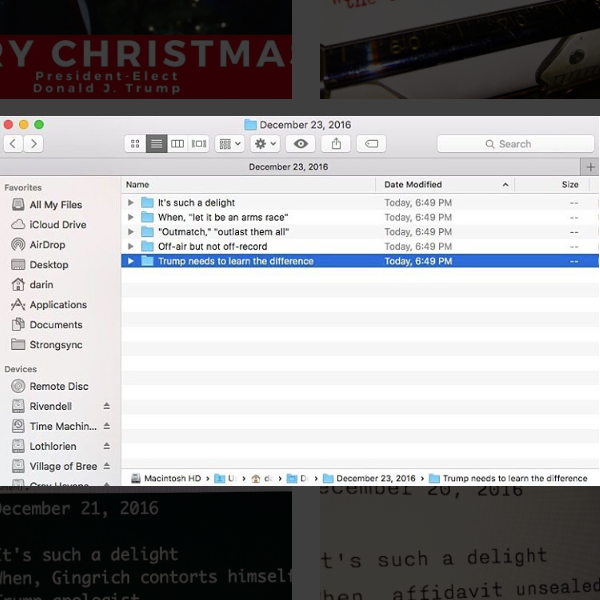Select the "Off-air but not off-record" folder icon
Image resolution: width=600 pixels, height=600 pixels.
click(147, 246)
